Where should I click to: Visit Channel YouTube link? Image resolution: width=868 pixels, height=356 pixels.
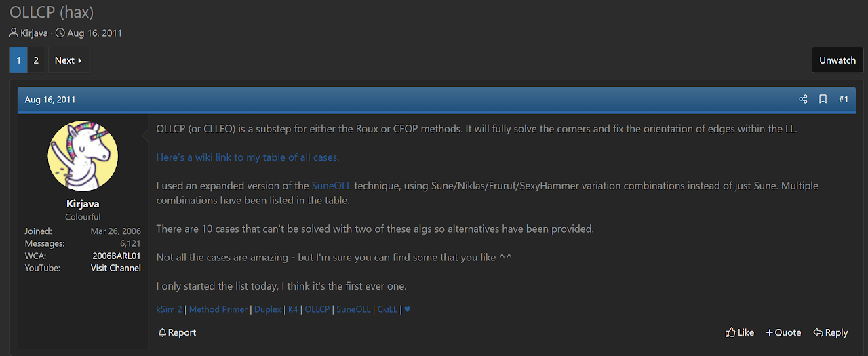[116, 268]
